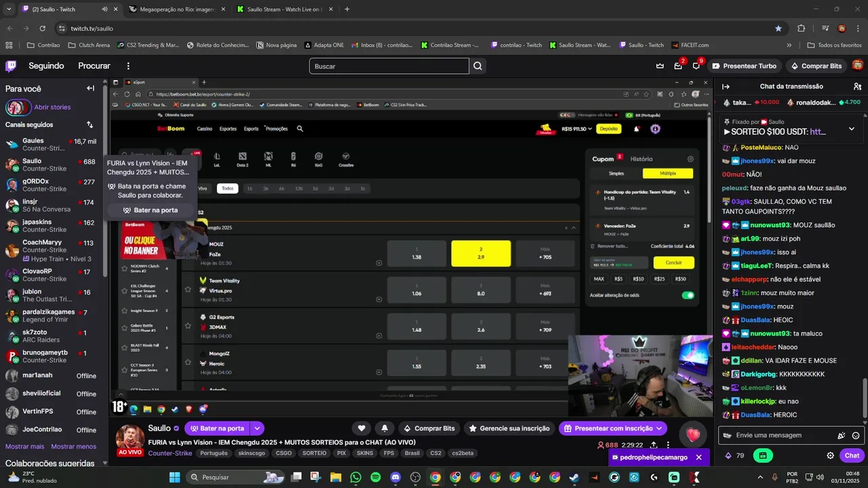
Task: Switch to the Procurar tab
Action: tap(94, 66)
